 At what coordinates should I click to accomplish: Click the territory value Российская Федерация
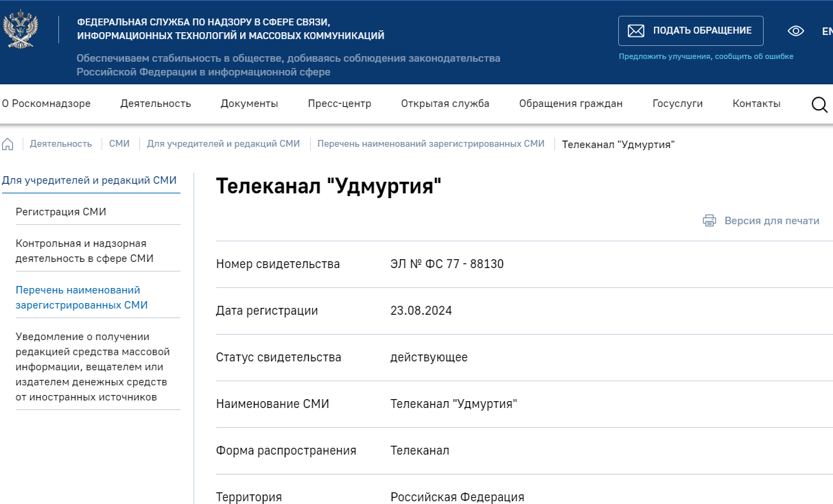pyautogui.click(x=457, y=497)
